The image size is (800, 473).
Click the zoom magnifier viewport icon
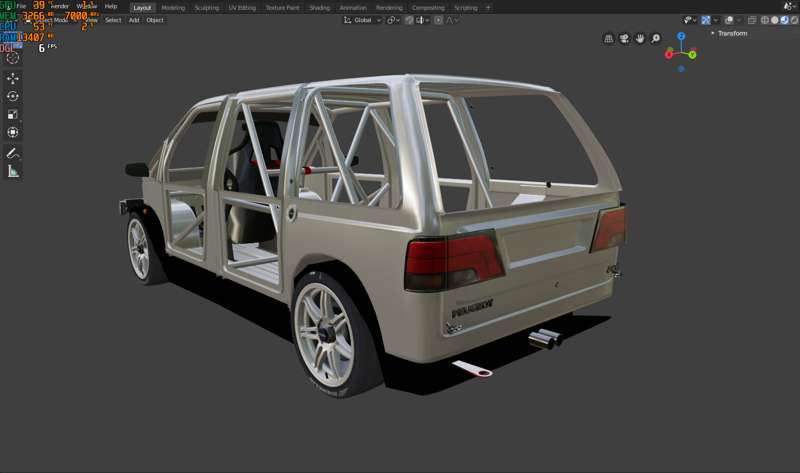click(x=656, y=38)
